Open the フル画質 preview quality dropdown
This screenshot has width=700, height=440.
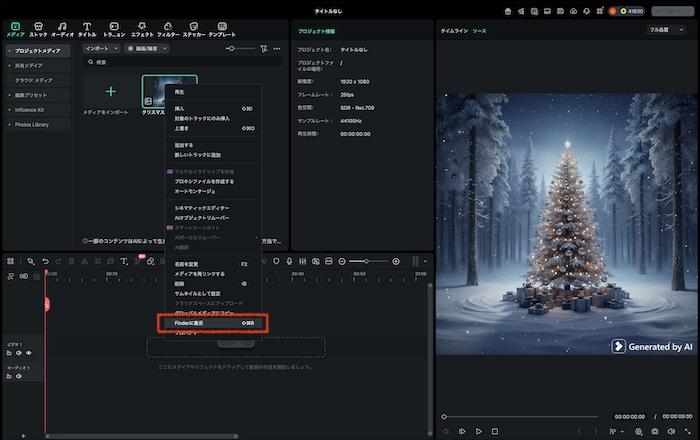(666, 30)
